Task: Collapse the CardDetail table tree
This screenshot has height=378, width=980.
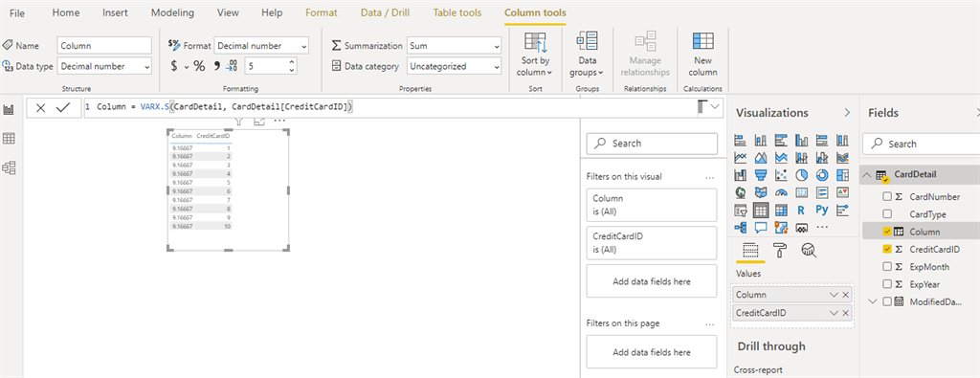Action: tap(867, 175)
